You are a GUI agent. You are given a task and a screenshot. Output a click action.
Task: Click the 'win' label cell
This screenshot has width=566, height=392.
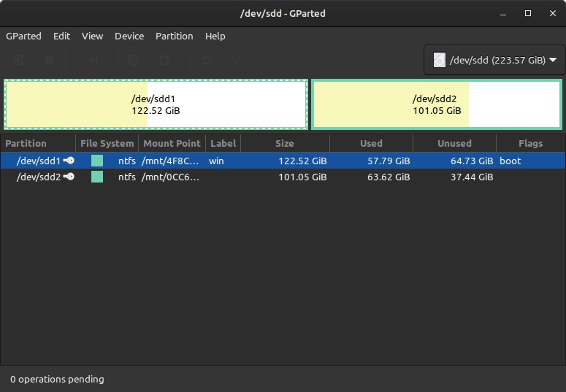click(216, 161)
